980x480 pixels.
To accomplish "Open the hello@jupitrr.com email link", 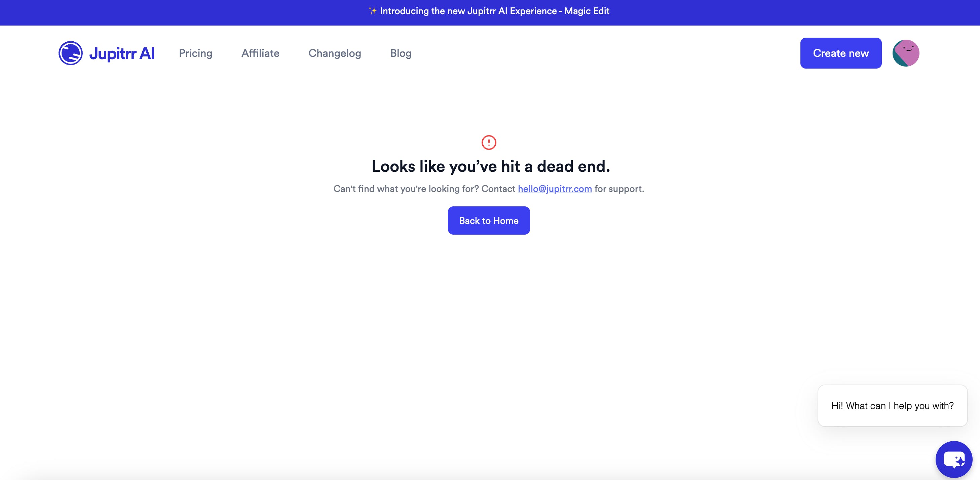I will click(554, 189).
